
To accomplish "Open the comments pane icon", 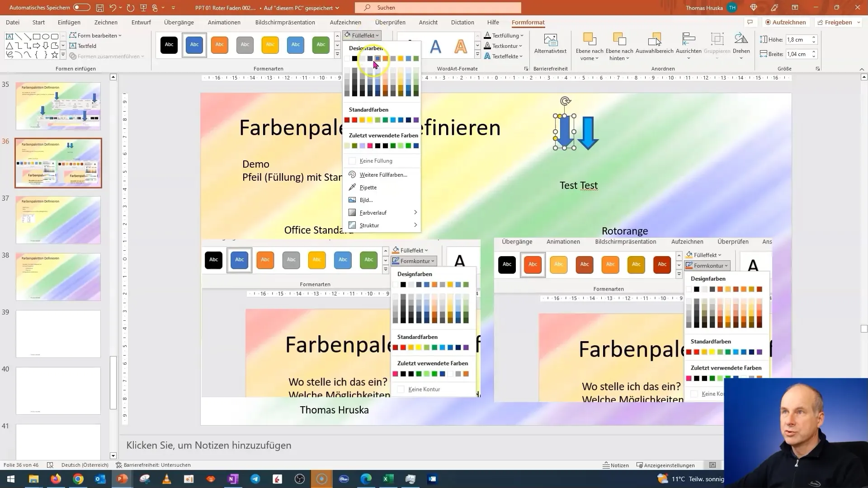I will pos(750,22).
